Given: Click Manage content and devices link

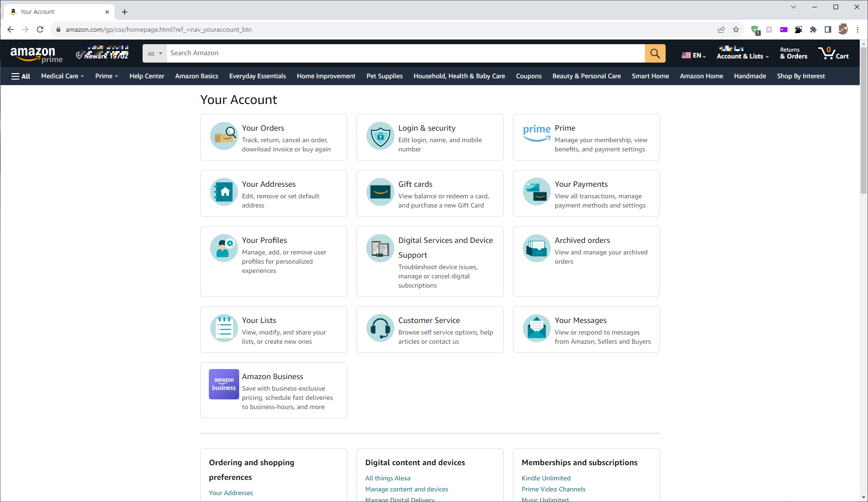Looking at the screenshot, I should click(x=407, y=489).
